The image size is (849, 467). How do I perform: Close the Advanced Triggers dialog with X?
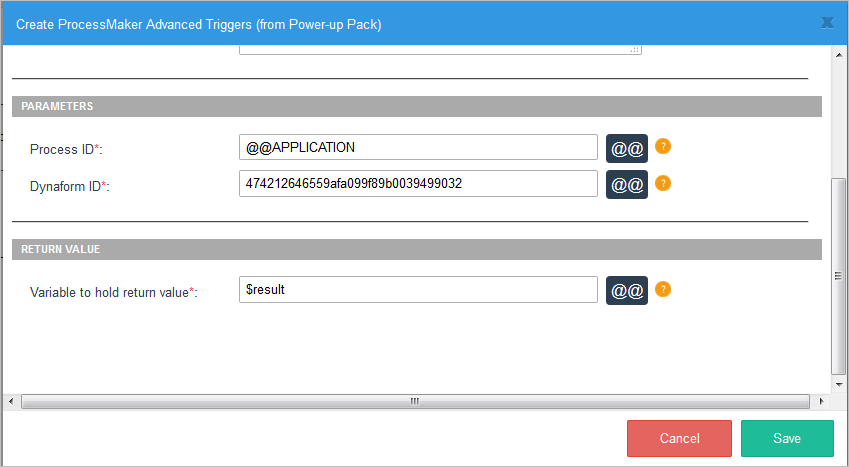coord(828,22)
